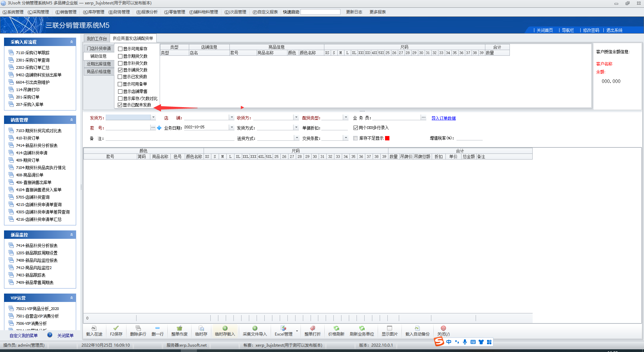This screenshot has width=644, height=352.
Task: Toggle 显示可用备单 checkbox
Action: coord(120,84)
